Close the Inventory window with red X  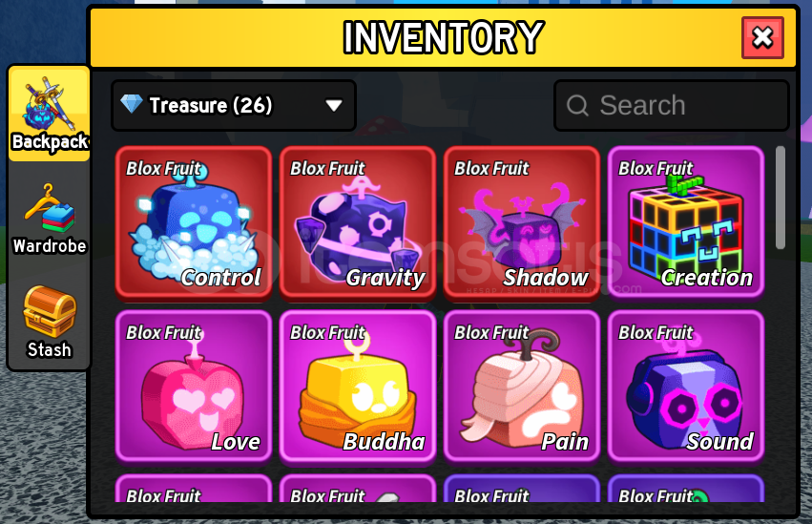[x=762, y=37]
